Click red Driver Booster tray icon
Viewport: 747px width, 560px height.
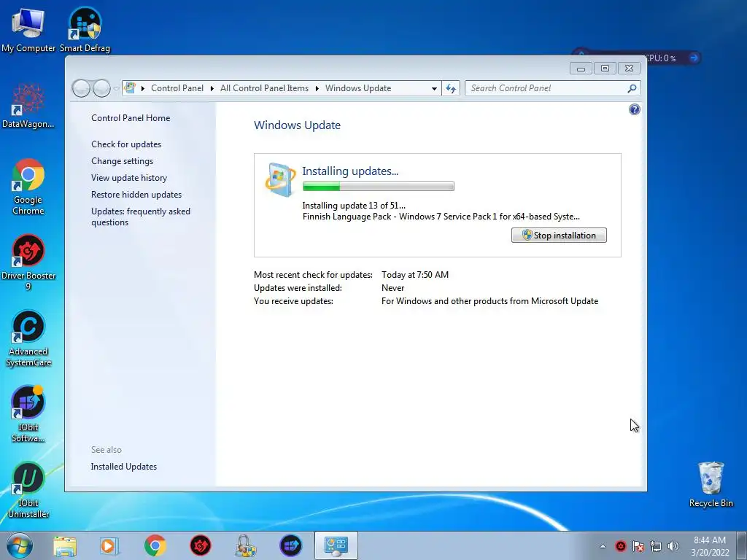621,546
